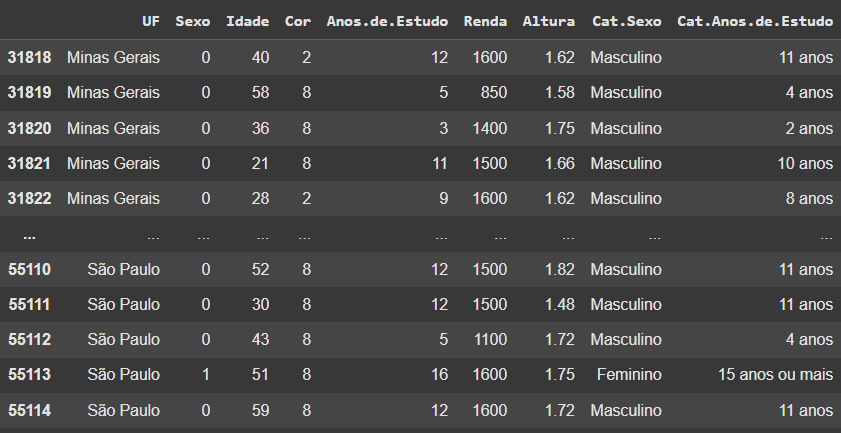Select row index 31820

[29, 128]
